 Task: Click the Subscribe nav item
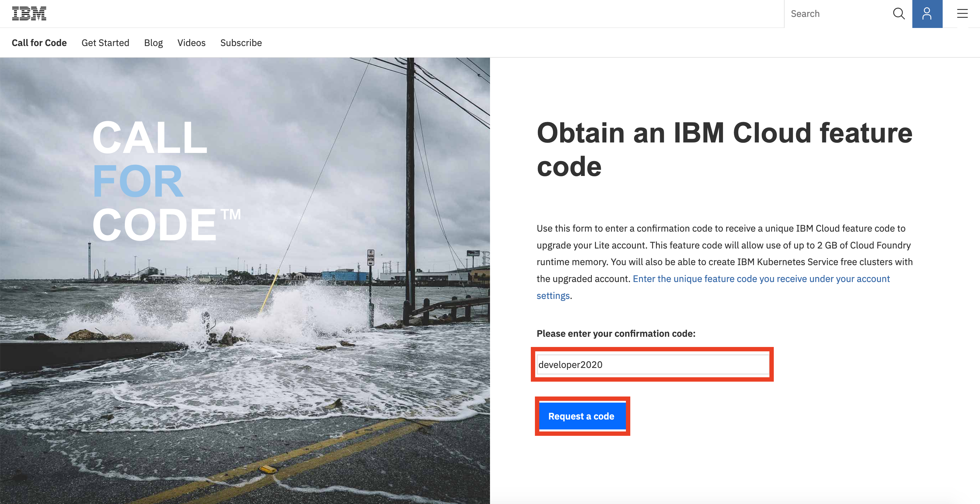click(241, 43)
